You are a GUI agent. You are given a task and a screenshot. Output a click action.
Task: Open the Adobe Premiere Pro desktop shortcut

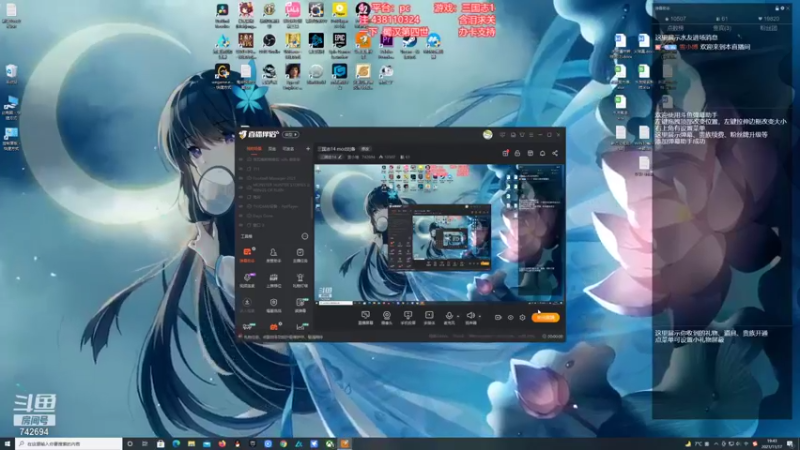pos(386,45)
